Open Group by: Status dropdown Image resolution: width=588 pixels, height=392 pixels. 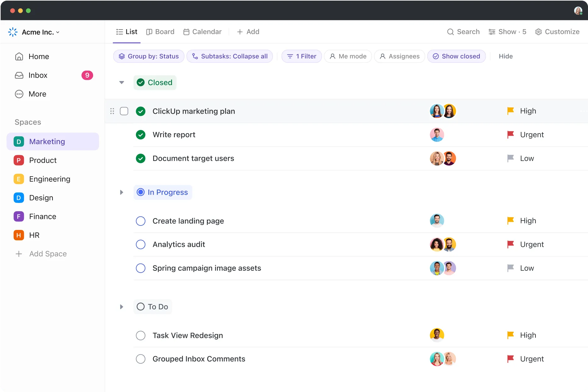pos(149,56)
